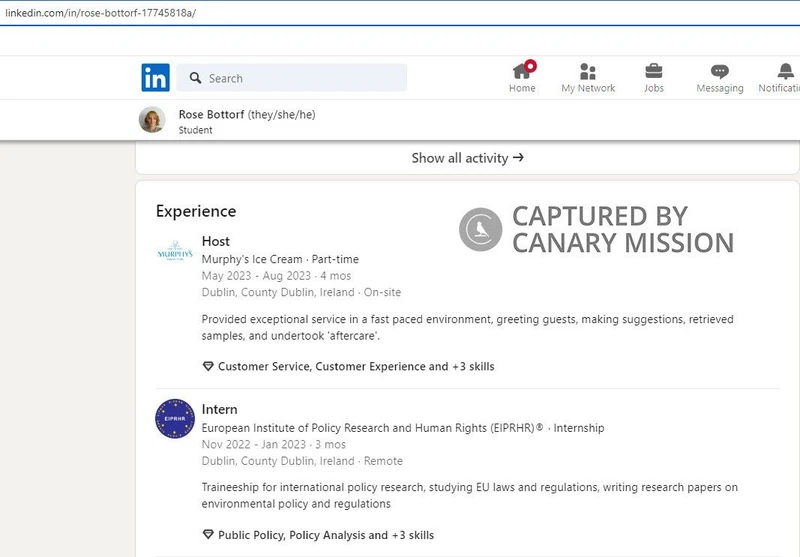Open the Home tab
The height and width of the screenshot is (557, 800).
pos(522,77)
